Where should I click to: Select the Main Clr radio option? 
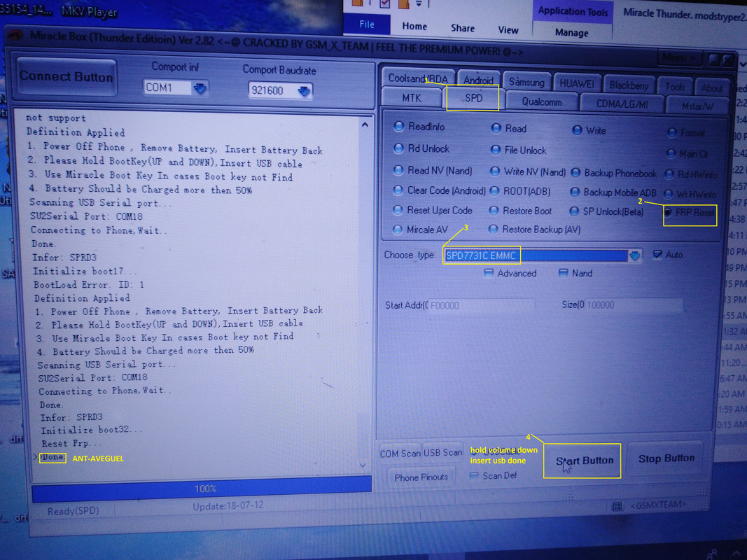687,153
